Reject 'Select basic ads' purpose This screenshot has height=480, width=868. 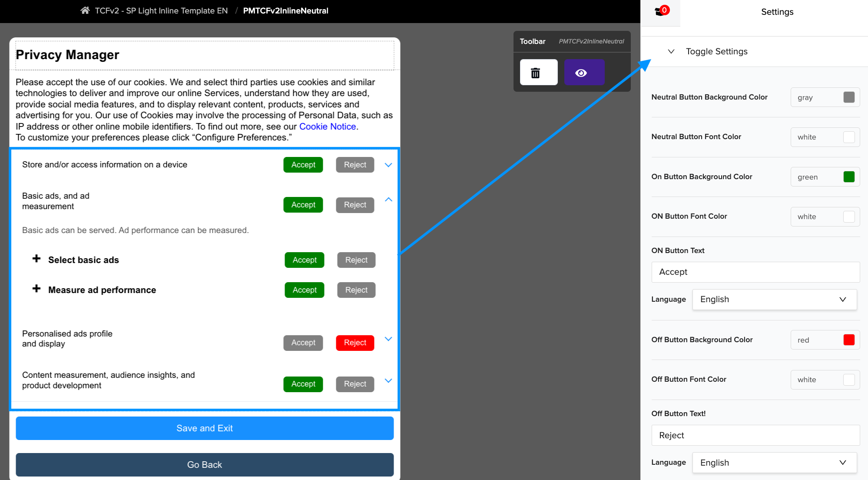coord(356,260)
